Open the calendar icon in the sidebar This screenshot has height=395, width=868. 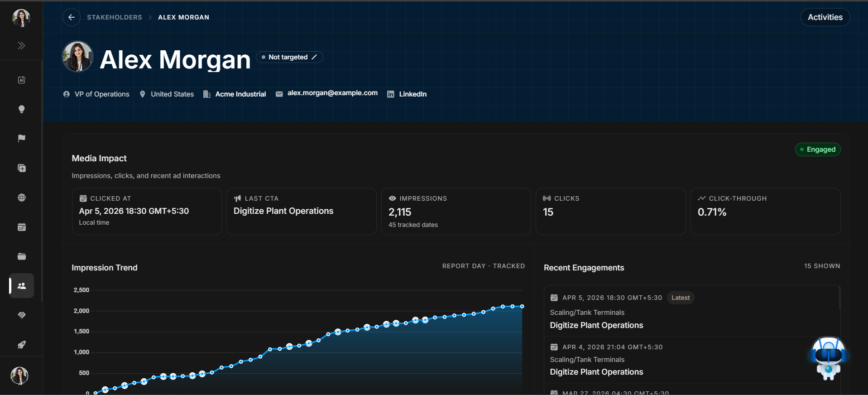tap(21, 227)
